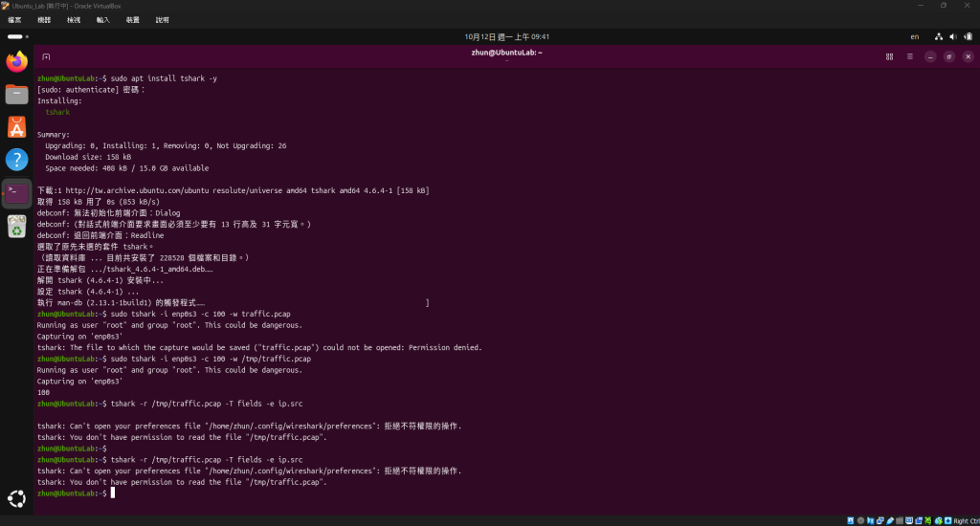Maximize the terminal window
Image resolution: width=980 pixels, height=526 pixels.
click(x=948, y=56)
